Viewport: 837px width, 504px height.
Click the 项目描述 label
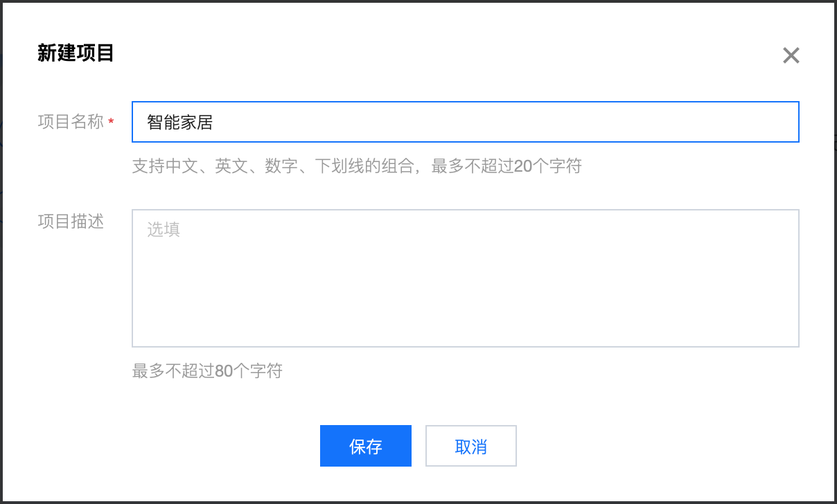point(71,222)
